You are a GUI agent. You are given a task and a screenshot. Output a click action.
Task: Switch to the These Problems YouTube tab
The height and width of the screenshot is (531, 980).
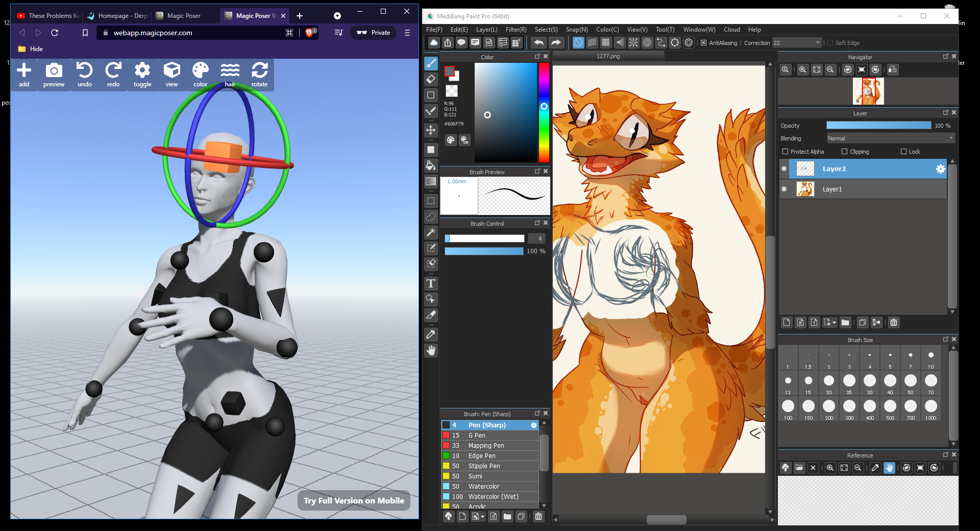(x=48, y=16)
